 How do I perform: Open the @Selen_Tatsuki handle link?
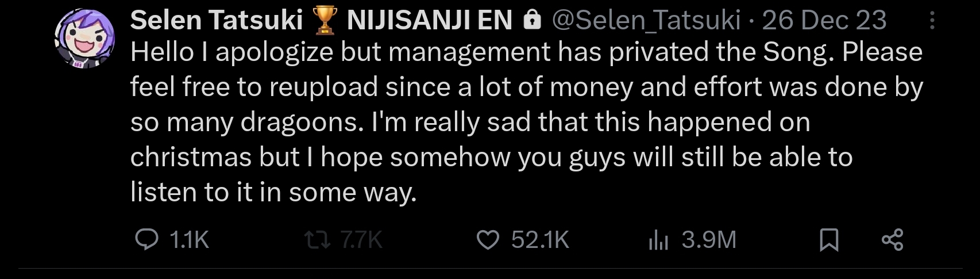(x=646, y=21)
